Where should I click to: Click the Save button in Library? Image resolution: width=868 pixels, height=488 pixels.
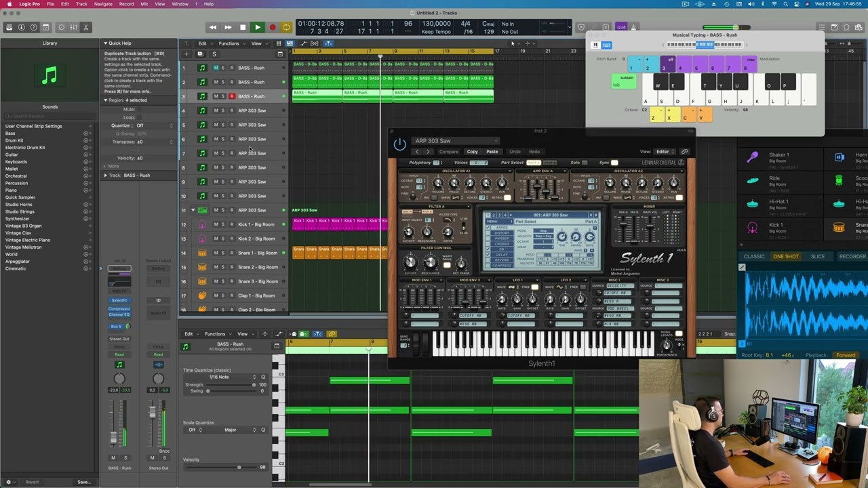tap(83, 482)
